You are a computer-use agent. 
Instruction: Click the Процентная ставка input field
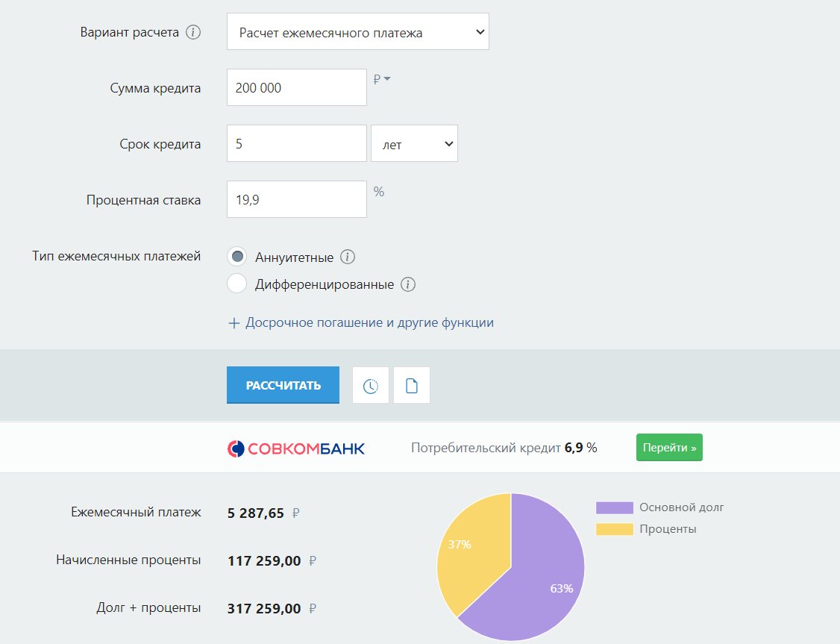click(x=297, y=199)
